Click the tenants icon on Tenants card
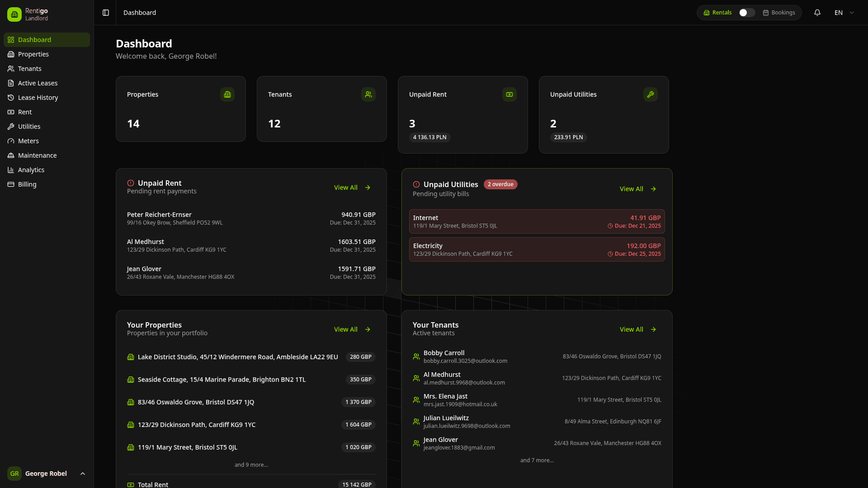The height and width of the screenshot is (488, 868). (x=368, y=94)
